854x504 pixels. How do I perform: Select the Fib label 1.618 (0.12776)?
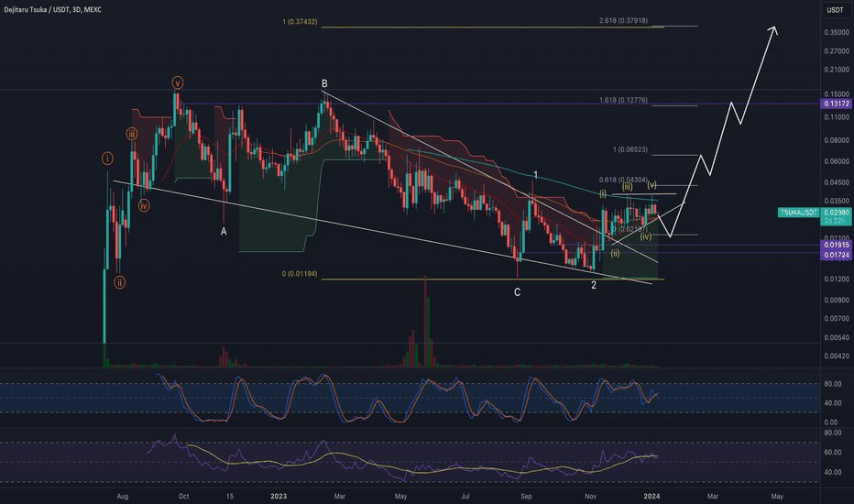pos(624,100)
